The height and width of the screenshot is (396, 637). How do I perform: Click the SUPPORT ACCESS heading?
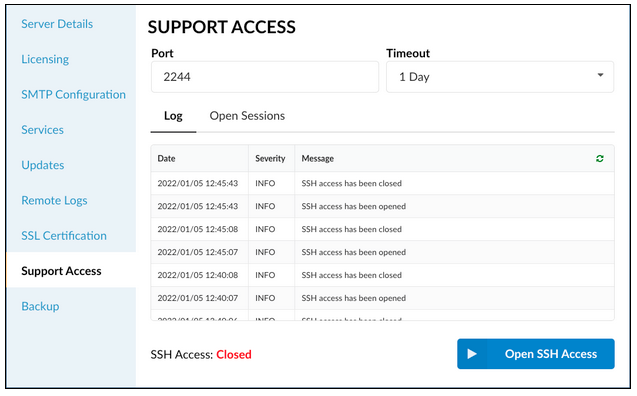click(x=221, y=27)
